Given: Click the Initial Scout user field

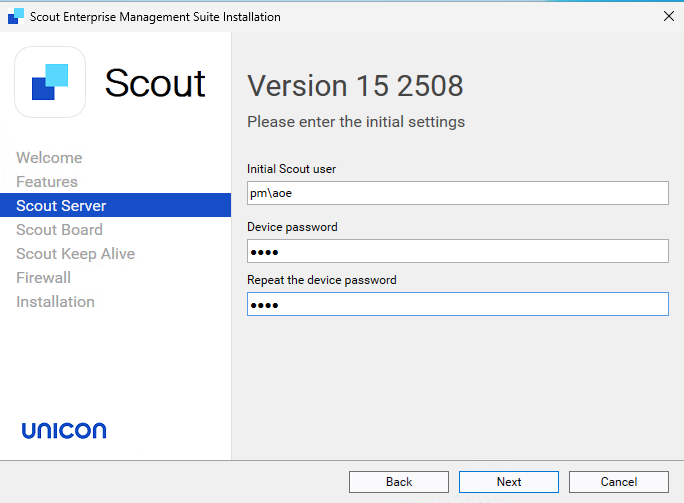Looking at the screenshot, I should tap(457, 193).
